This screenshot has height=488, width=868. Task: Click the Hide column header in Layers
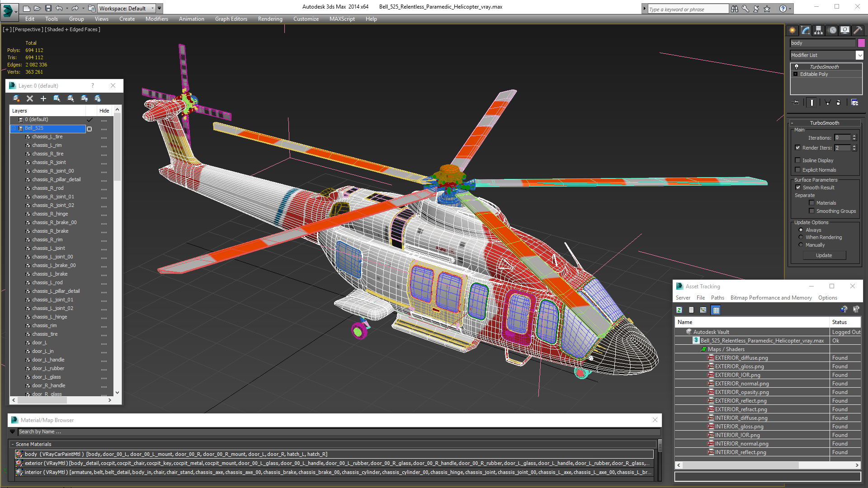point(104,111)
